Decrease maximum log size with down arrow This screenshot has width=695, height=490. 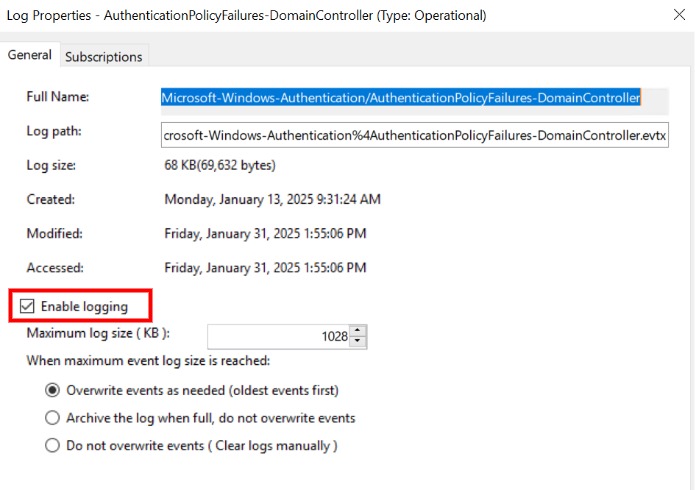[359, 342]
